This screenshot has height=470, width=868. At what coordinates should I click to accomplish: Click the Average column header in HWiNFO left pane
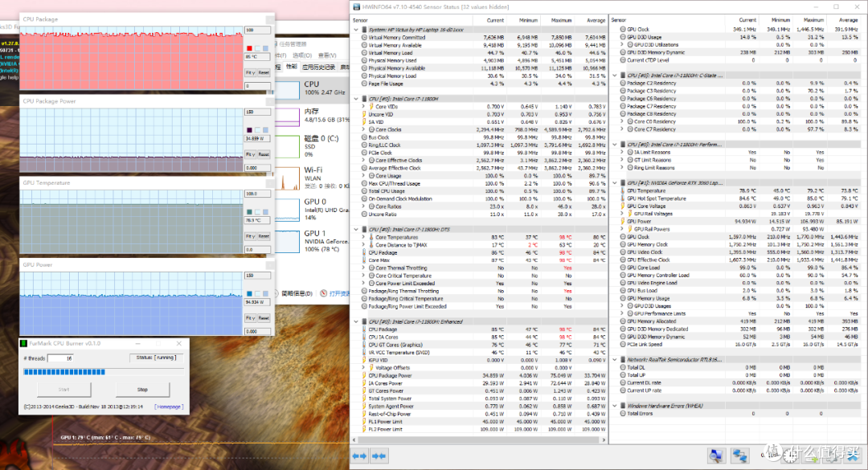pyautogui.click(x=596, y=20)
